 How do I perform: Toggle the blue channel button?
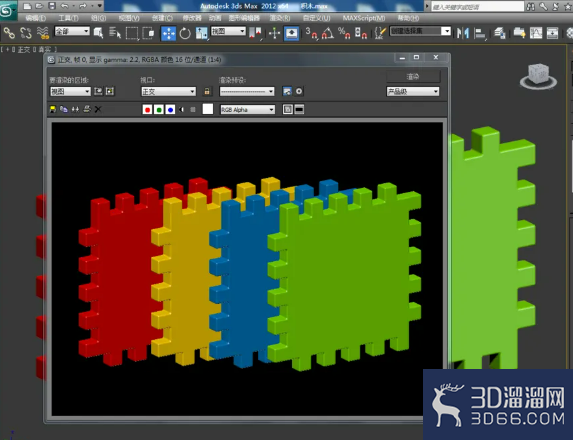click(170, 110)
